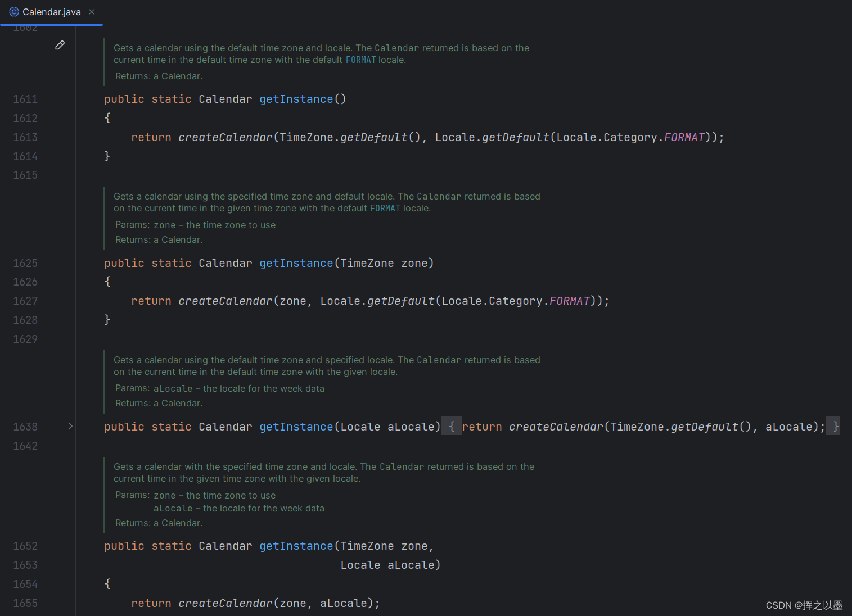The image size is (852, 616).
Task: Open FORMAT link in first doc comment
Action: pos(360,60)
